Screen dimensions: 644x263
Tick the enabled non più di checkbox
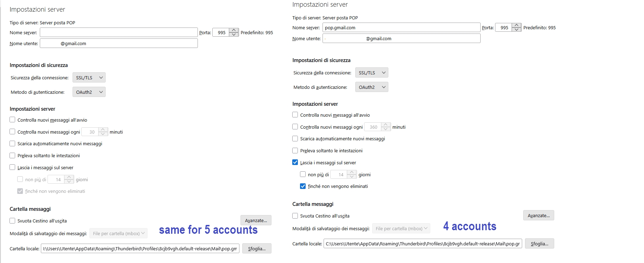[x=303, y=175]
